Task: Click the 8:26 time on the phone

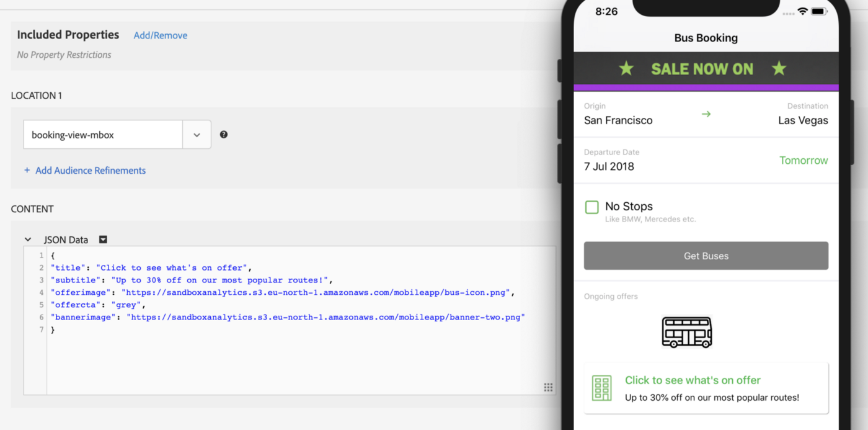Action: [x=606, y=11]
